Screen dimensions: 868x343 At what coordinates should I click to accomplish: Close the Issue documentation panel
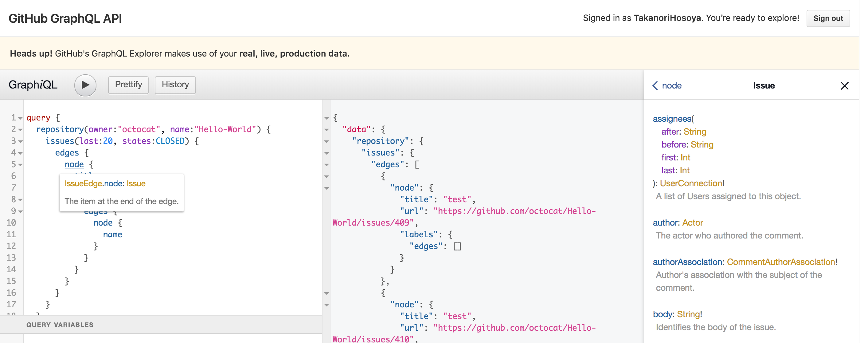coord(844,86)
